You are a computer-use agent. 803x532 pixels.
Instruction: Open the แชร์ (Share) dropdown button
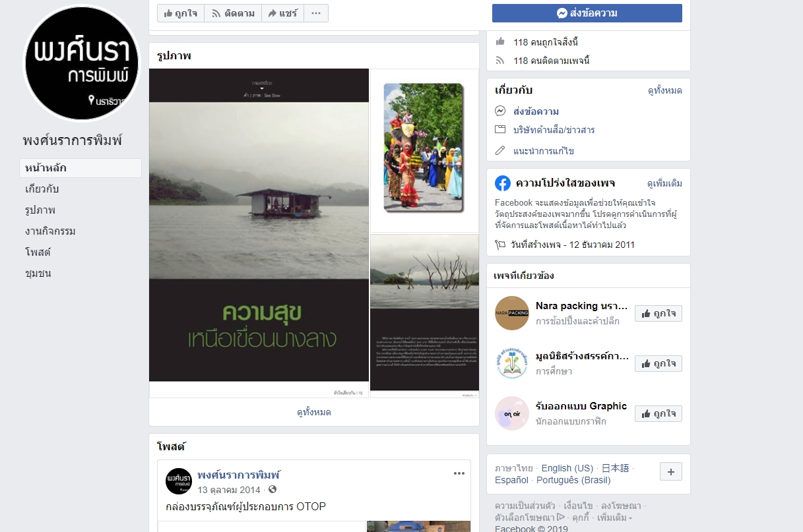tap(282, 13)
